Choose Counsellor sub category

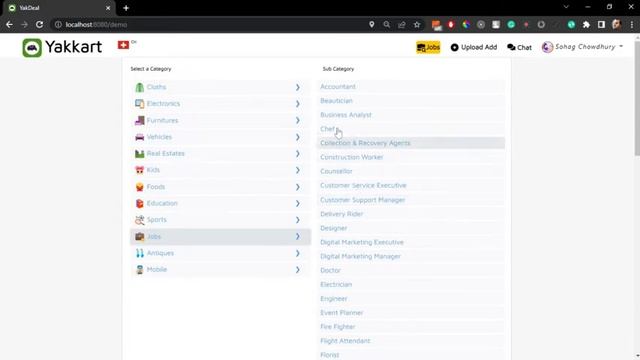tap(411, 171)
